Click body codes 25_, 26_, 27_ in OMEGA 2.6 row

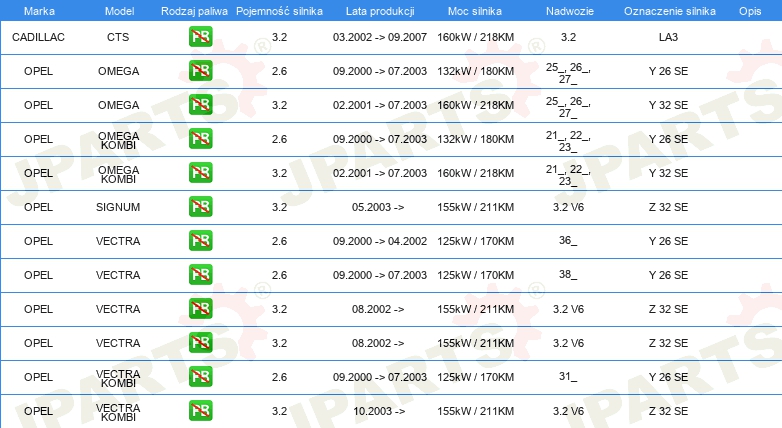point(568,73)
